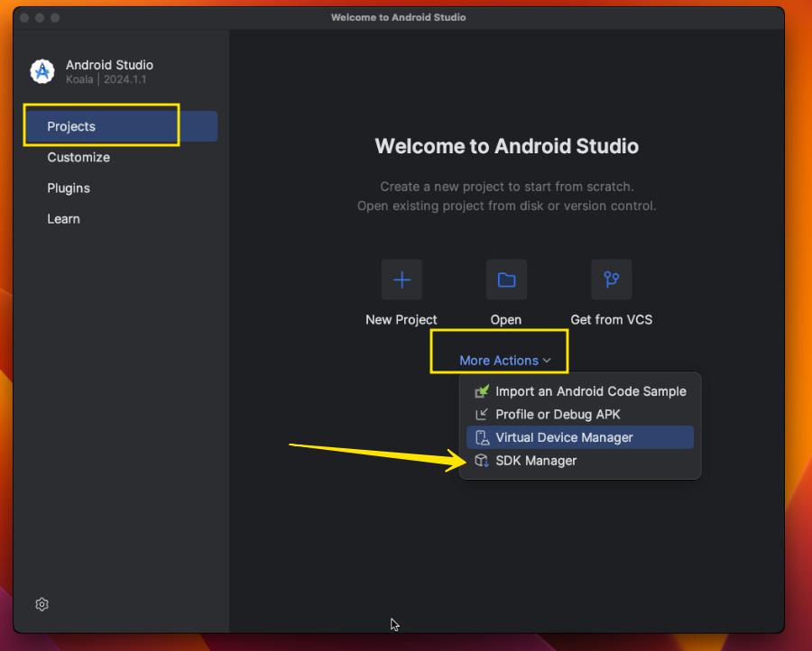
Task: Click the Profile or Debug APK icon
Action: [482, 415]
